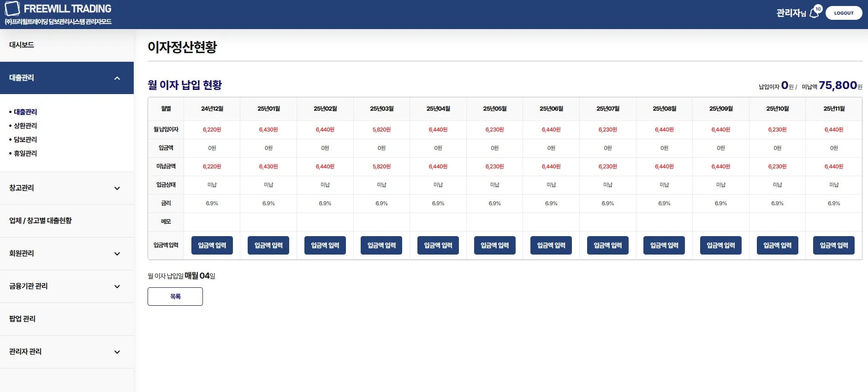Click the 월 이자 납입 현황 heading
This screenshot has width=868, height=392.
tap(184, 85)
